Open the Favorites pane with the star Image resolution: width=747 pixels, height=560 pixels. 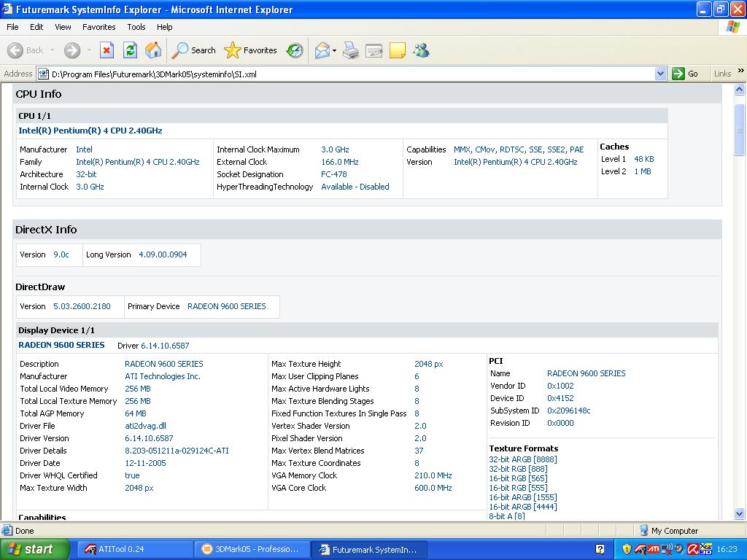[251, 50]
